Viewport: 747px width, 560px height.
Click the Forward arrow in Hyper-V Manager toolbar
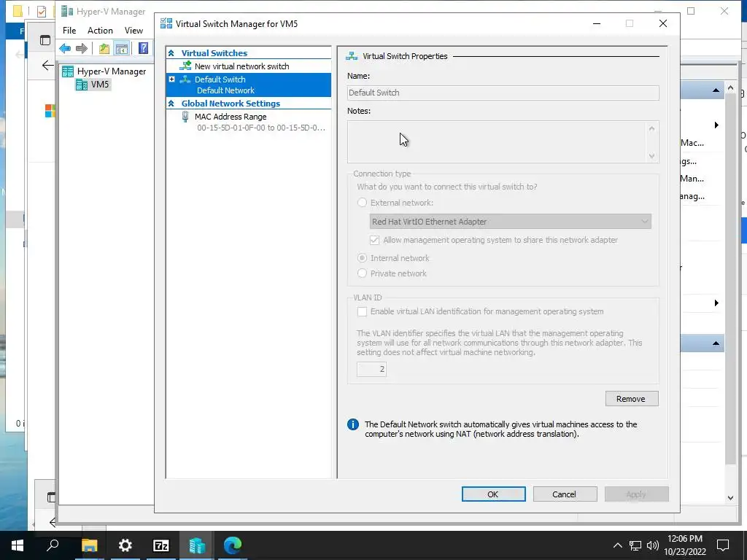[x=82, y=48]
